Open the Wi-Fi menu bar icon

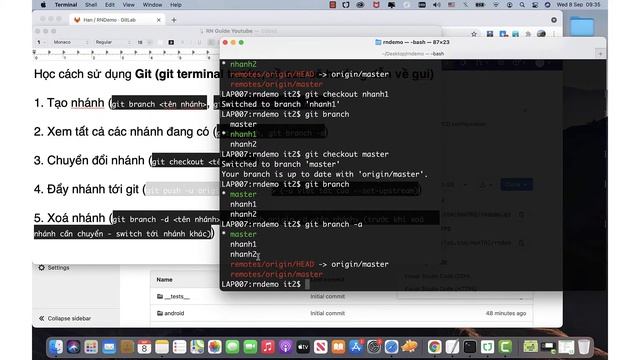coord(496,5)
